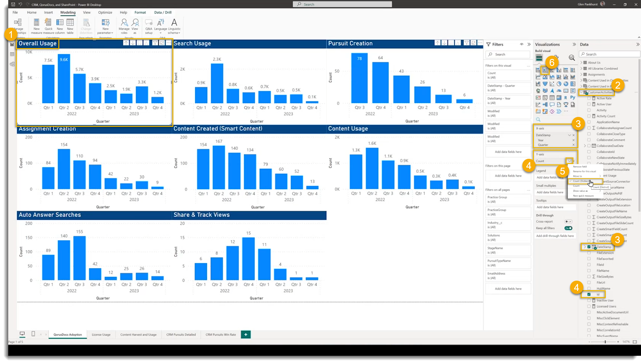Choose Remove field from context menu
This screenshot has height=364, width=641.
pos(580,167)
